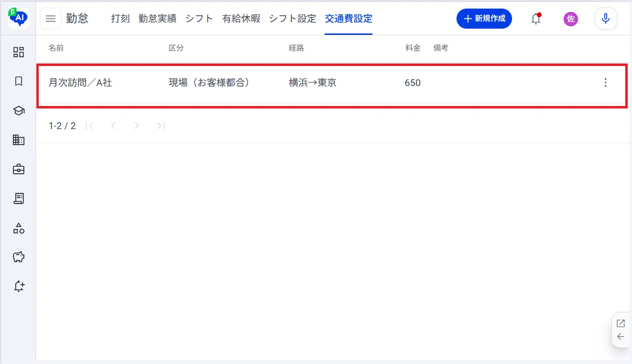Click the 経路 column header
The width and height of the screenshot is (632, 364).
pyautogui.click(x=297, y=48)
